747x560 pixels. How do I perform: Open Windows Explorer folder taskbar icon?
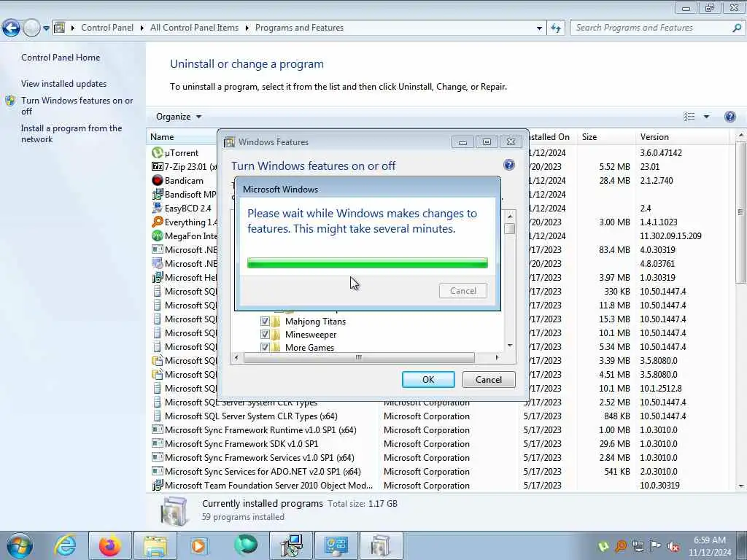(x=155, y=545)
